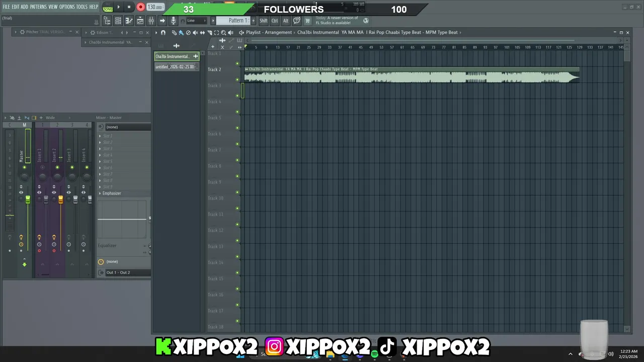The width and height of the screenshot is (644, 362).
Task: Click bar 33 on the playlist timeline
Action: [x=329, y=47]
